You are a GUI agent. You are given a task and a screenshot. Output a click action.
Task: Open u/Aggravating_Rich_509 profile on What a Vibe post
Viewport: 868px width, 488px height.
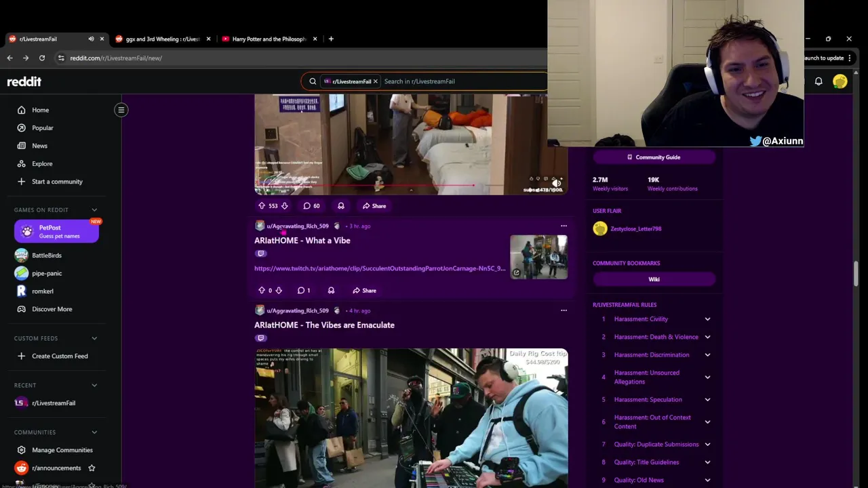[297, 226]
